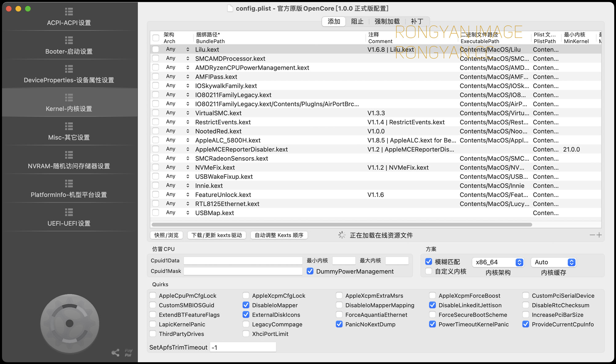Screen dimensions: 616x364
Task: Click the red close window button
Action: tap(9, 9)
